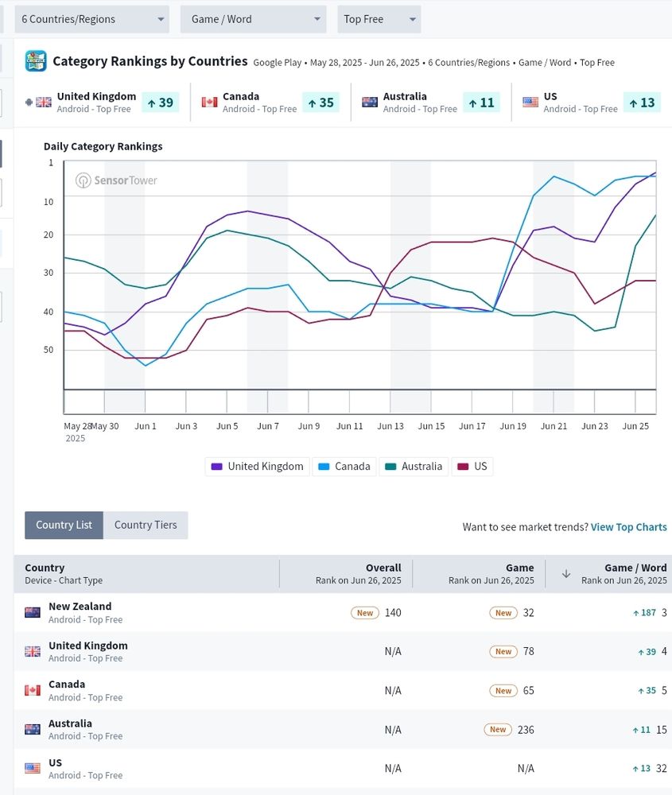Click the New badge beside Game rank 236
The height and width of the screenshot is (795, 672).
(x=498, y=730)
